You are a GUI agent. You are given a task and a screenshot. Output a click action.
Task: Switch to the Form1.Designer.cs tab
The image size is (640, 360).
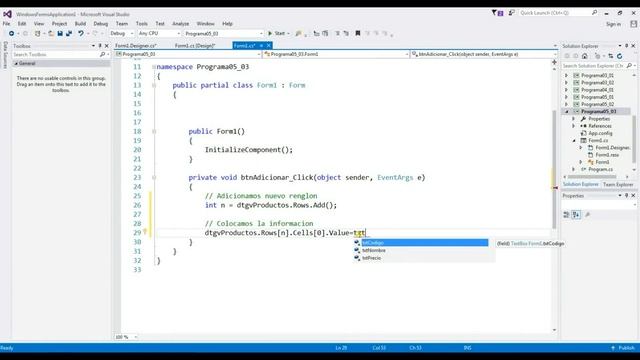pos(136,46)
